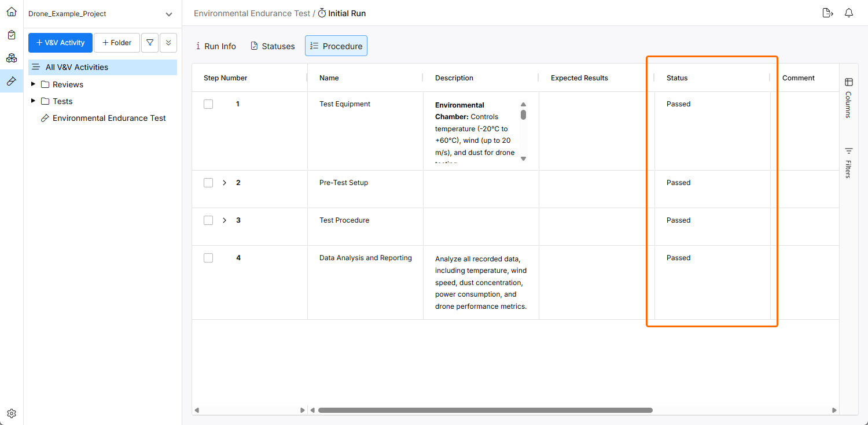The height and width of the screenshot is (425, 868).
Task: Expand step 3 Test Procedure row
Action: (x=225, y=220)
